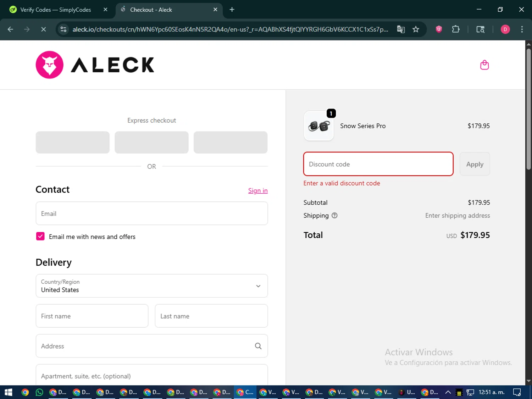
Task: Close the Checkout - Aleck tab
Action: tap(215, 10)
